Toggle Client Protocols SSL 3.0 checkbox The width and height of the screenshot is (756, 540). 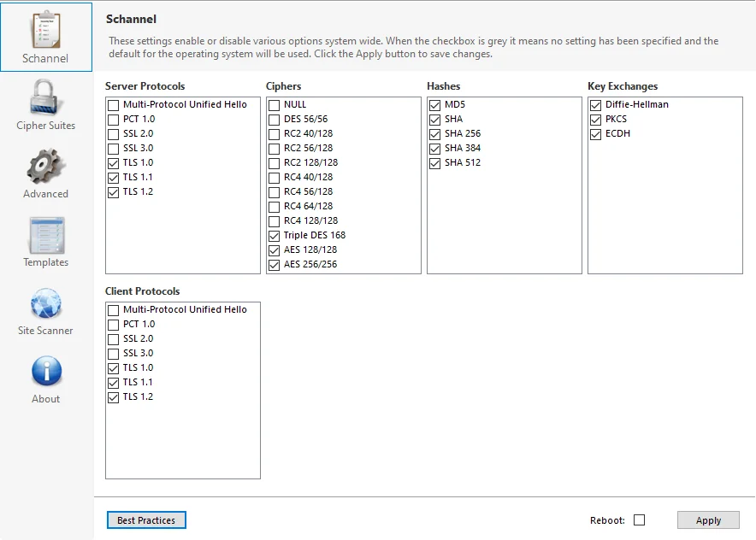[x=113, y=354]
